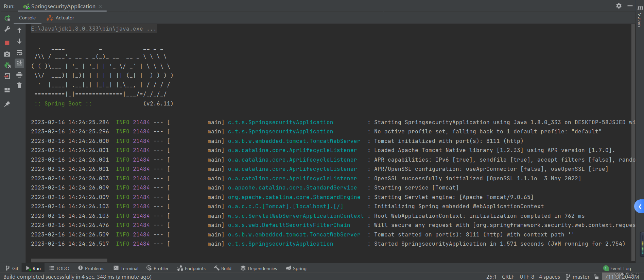Close the SpringsecurityApplication run tab

pyautogui.click(x=100, y=6)
